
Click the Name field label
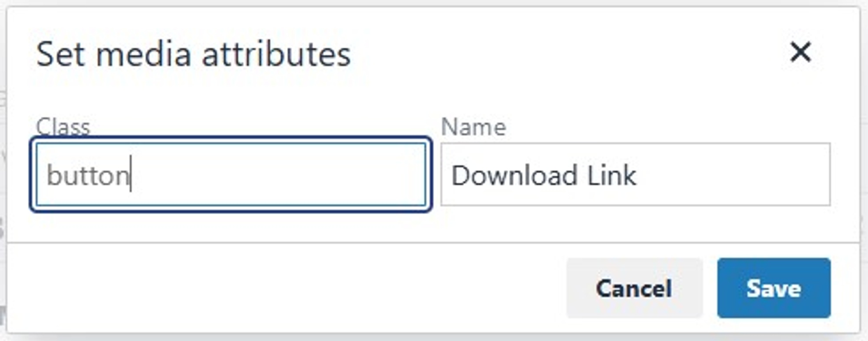click(473, 127)
